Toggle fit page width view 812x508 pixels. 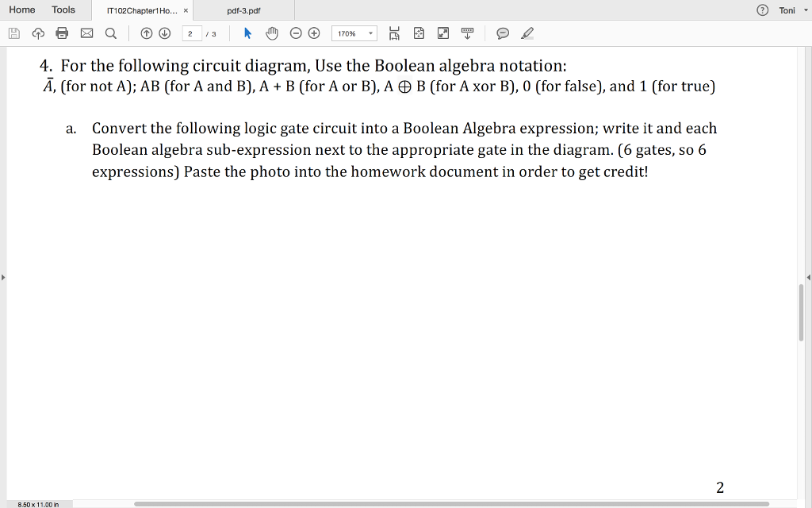point(394,33)
